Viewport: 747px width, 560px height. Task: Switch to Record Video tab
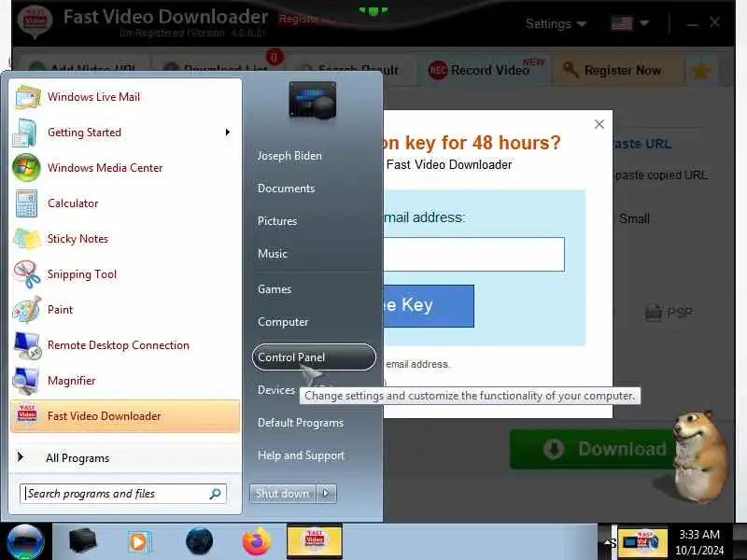point(486,71)
